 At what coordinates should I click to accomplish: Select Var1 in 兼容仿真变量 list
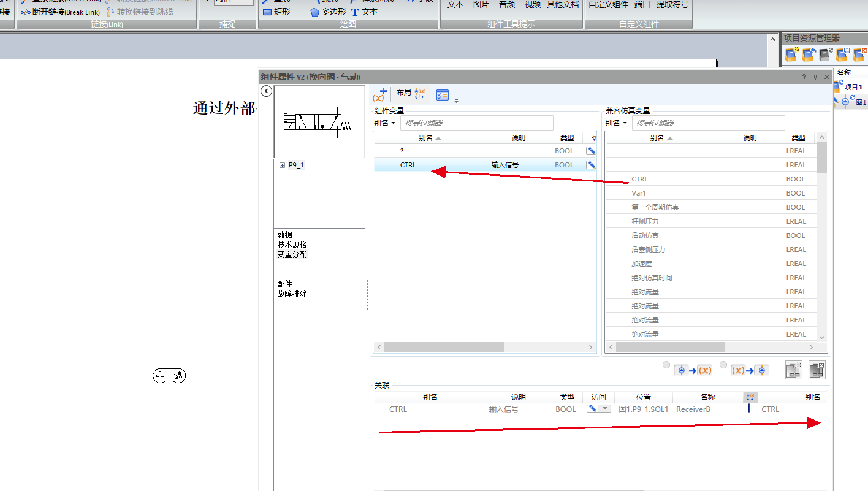point(711,193)
